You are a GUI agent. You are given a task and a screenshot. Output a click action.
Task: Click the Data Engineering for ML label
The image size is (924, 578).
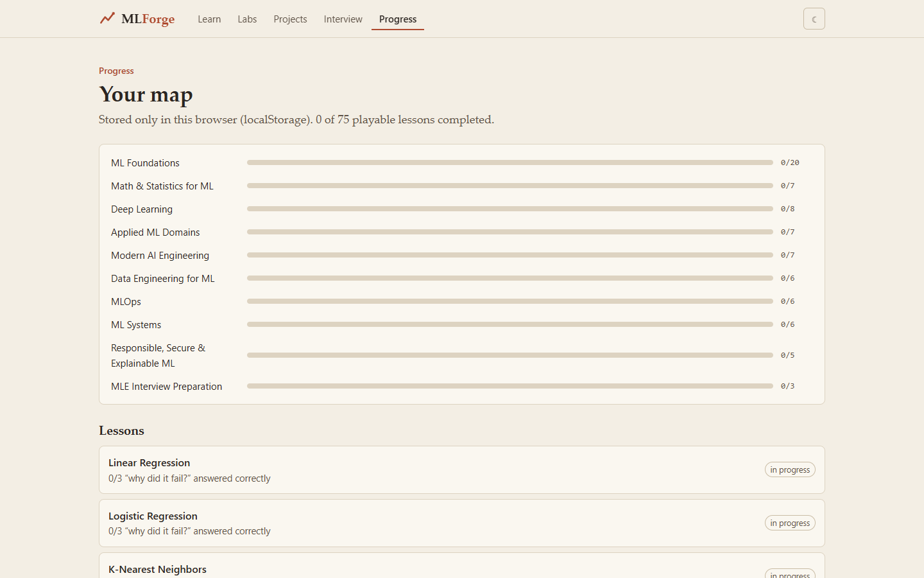[x=163, y=279]
